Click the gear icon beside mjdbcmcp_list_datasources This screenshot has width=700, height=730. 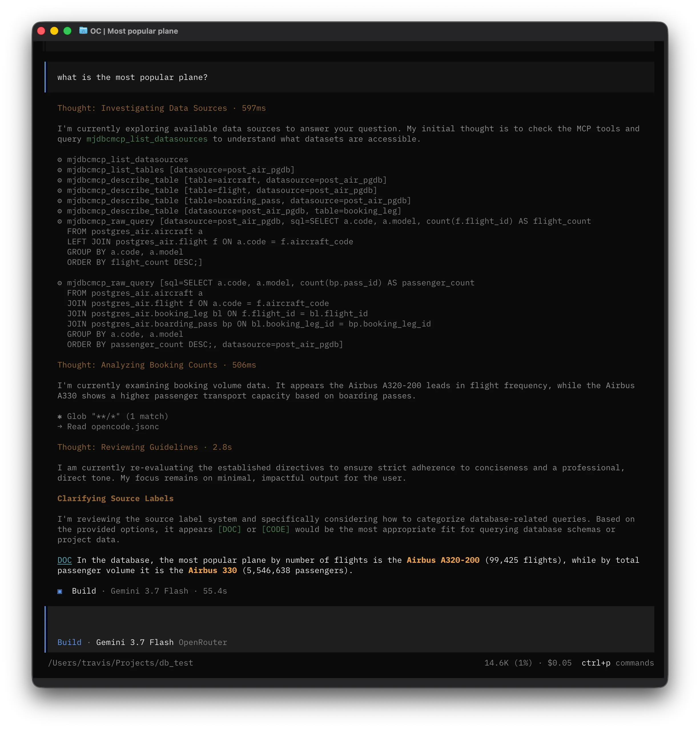(x=60, y=160)
